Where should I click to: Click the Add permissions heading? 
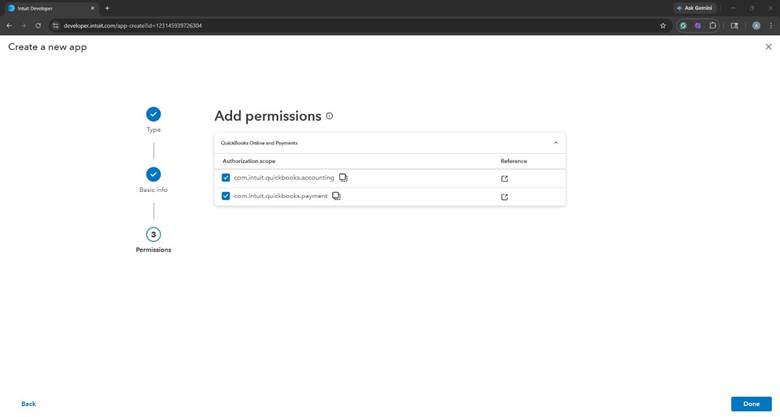click(x=268, y=116)
